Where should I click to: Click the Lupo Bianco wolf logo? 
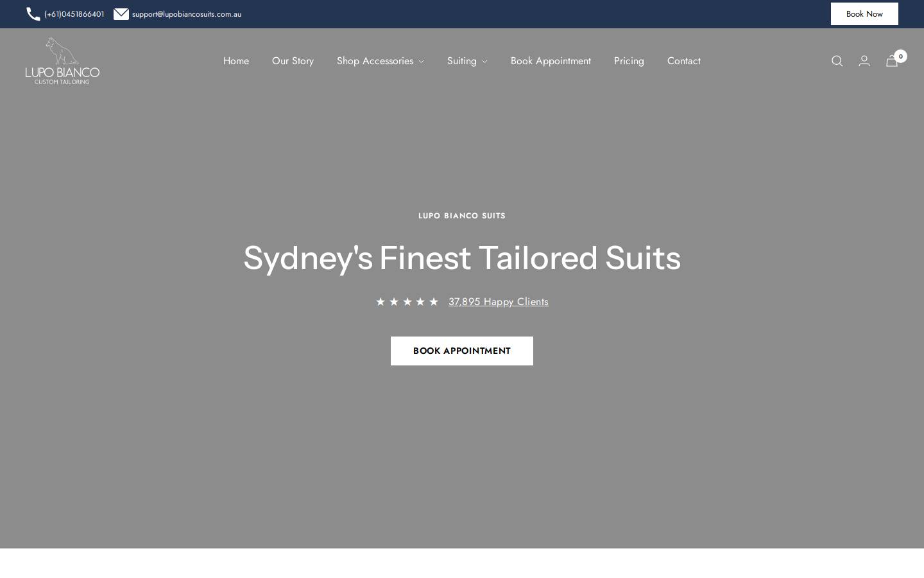[62, 61]
